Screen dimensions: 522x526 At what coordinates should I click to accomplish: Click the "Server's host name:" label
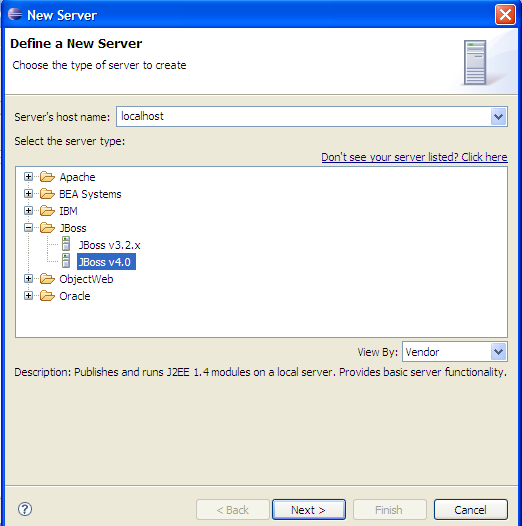tap(62, 117)
